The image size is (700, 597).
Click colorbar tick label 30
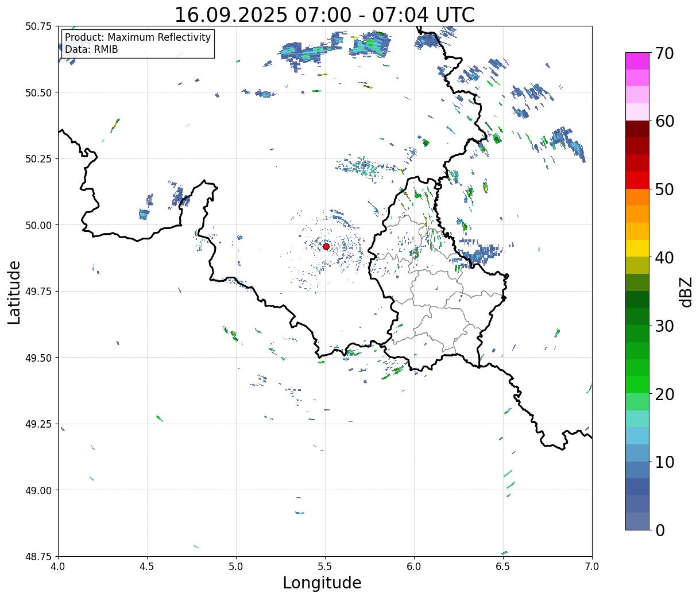coord(664,326)
